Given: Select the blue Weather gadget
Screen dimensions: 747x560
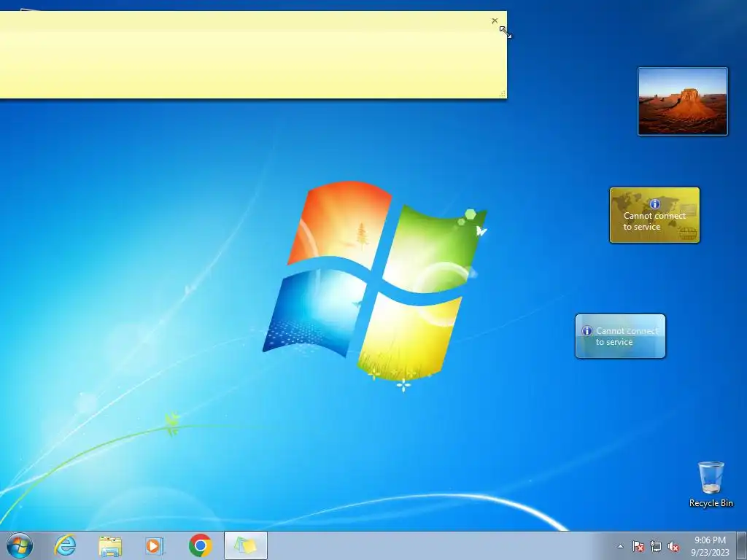Looking at the screenshot, I should click(x=620, y=336).
